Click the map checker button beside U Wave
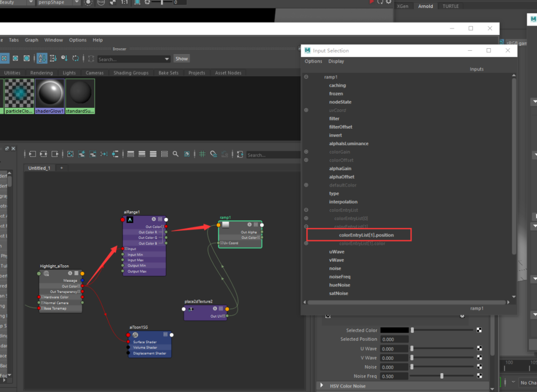537x392 pixels. pyautogui.click(x=479, y=349)
